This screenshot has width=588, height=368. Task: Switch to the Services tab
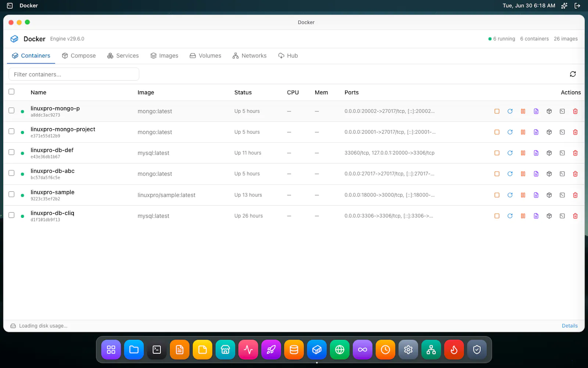pos(123,56)
